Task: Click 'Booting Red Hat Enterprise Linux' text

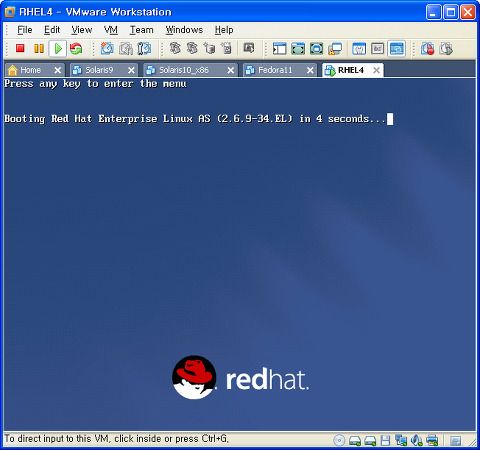Action: pyautogui.click(x=98, y=119)
